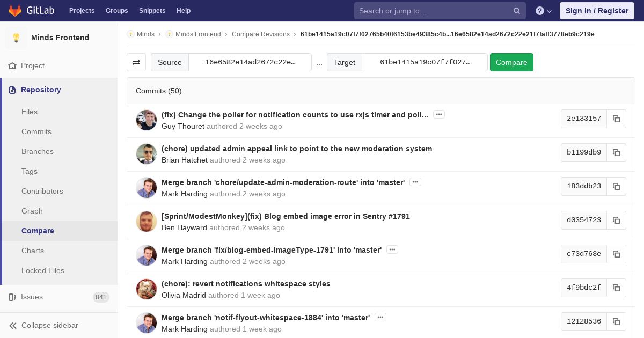Open Charts in the sidebar

pyautogui.click(x=33, y=251)
